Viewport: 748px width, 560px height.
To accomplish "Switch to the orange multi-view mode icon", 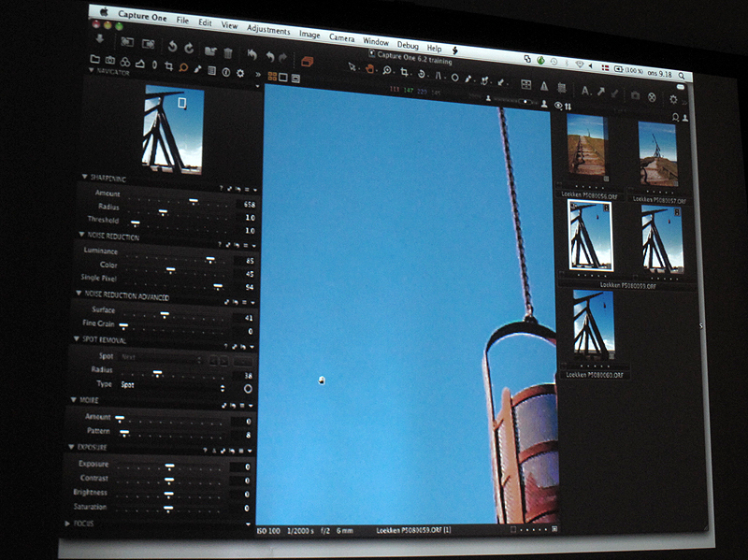I will point(272,76).
